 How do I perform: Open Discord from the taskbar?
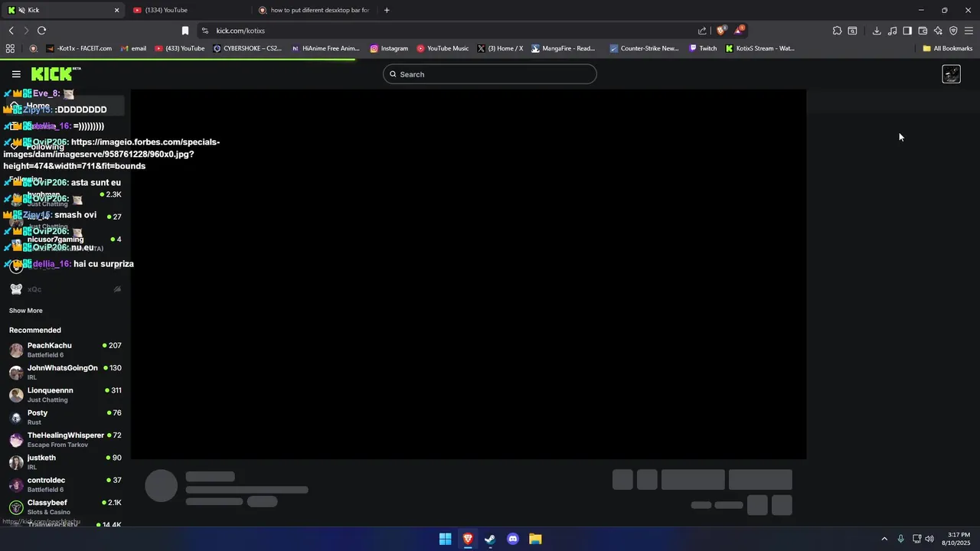[x=513, y=539]
